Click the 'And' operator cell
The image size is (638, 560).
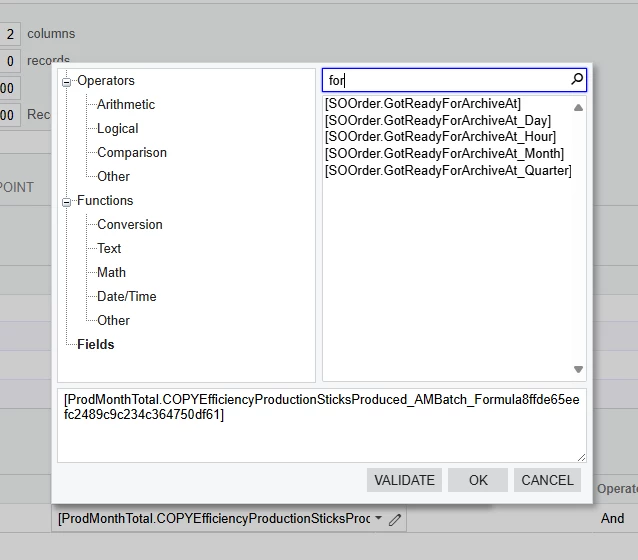(612, 518)
